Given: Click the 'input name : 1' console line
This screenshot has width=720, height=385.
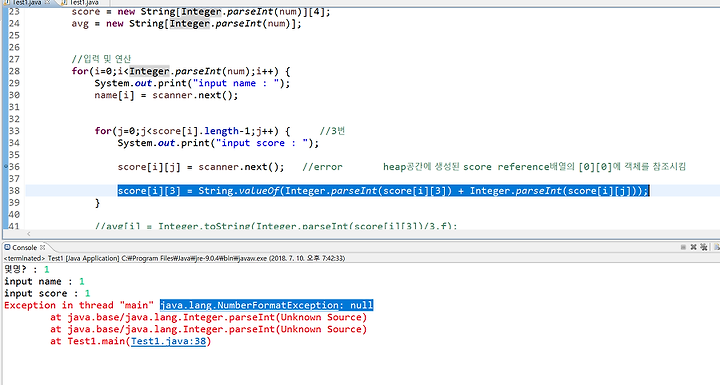Looking at the screenshot, I should (x=44, y=281).
